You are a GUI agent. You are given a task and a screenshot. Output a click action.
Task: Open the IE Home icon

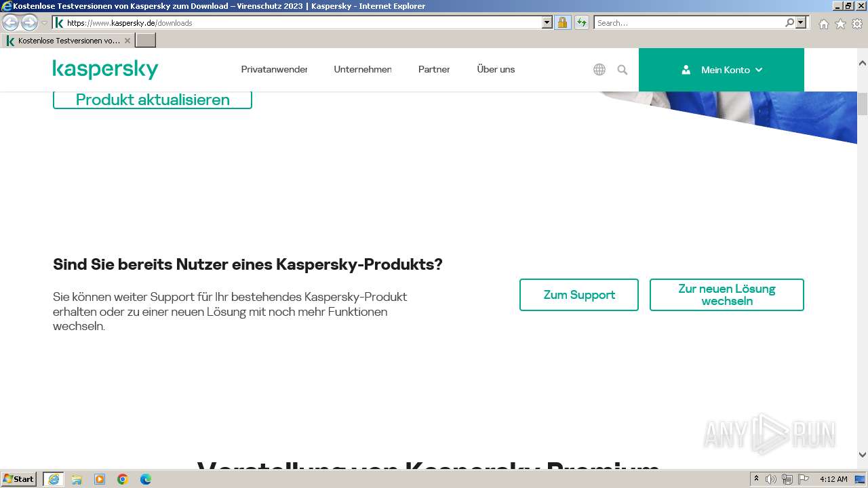(823, 24)
